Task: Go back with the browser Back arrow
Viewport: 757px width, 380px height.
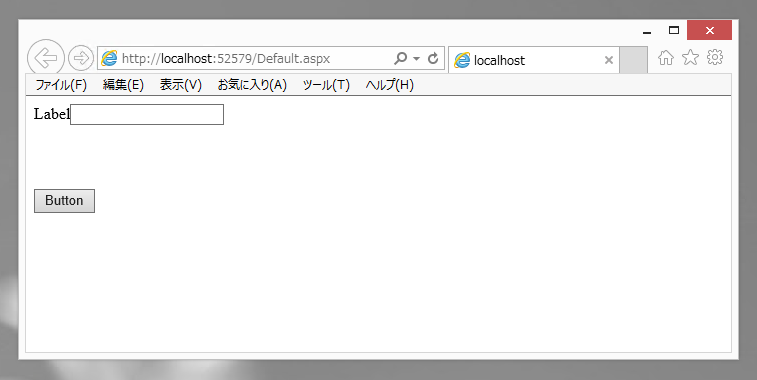Action: (46, 58)
